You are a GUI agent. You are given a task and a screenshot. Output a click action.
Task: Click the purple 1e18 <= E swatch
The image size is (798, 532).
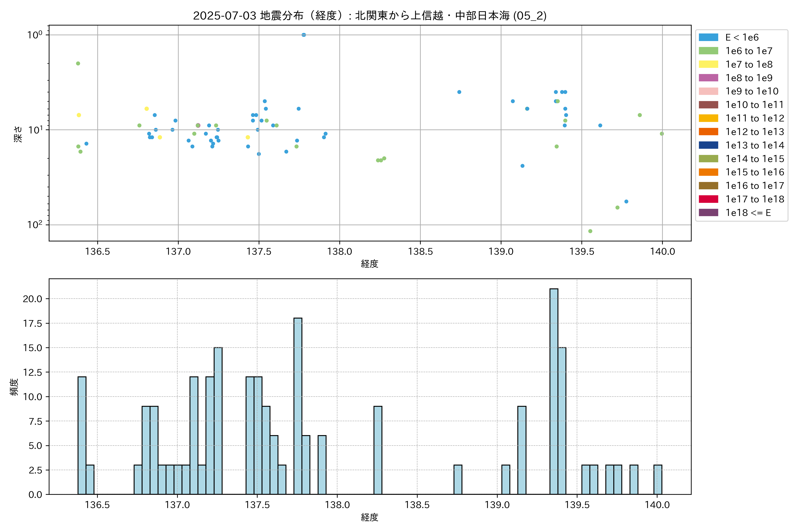click(x=708, y=213)
